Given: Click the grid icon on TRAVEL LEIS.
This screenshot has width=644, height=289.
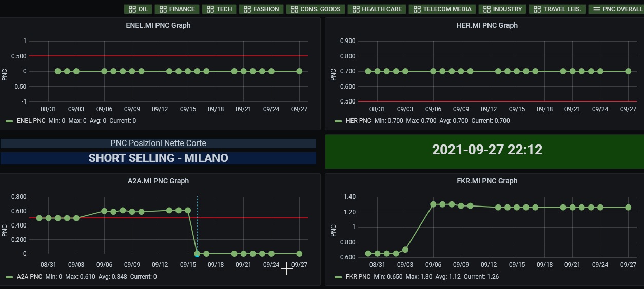Looking at the screenshot, I should pyautogui.click(x=537, y=9).
